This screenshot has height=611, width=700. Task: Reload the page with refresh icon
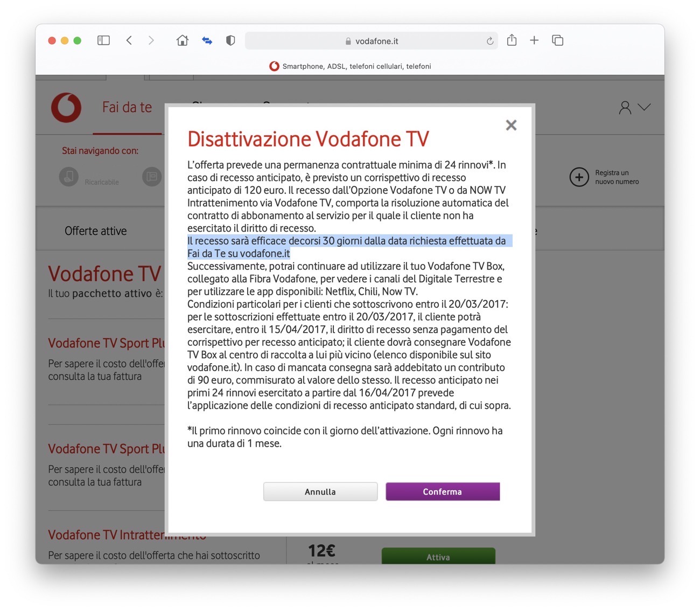490,41
